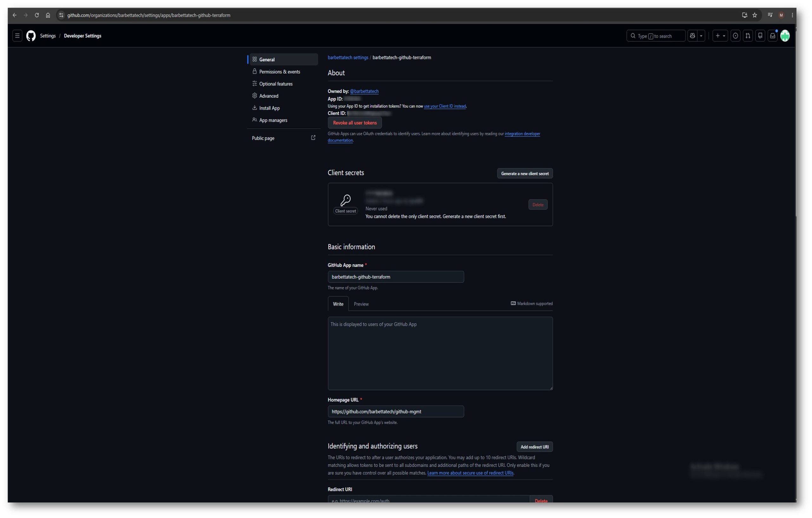
Task: Select General in the sidebar
Action: pyautogui.click(x=283, y=59)
